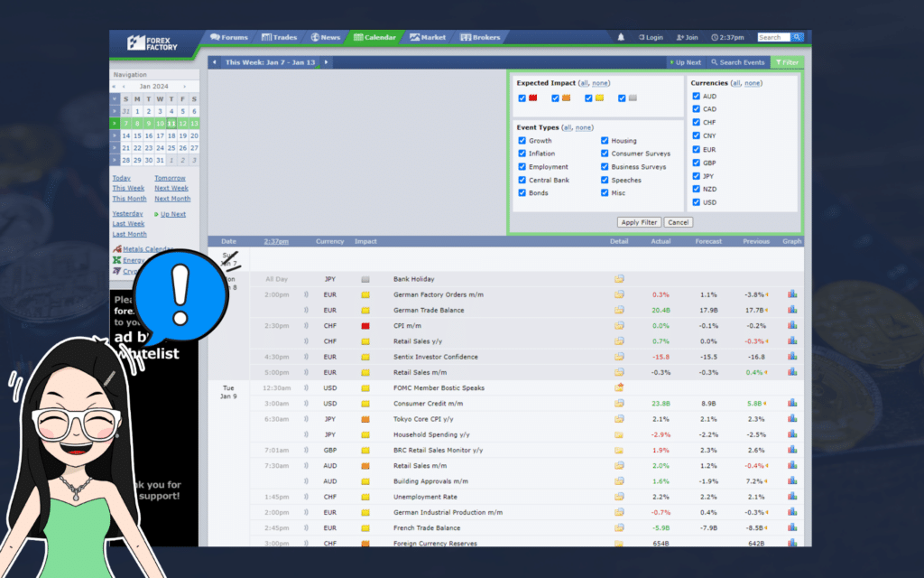Uncheck the JPY currency checkbox

pos(696,176)
